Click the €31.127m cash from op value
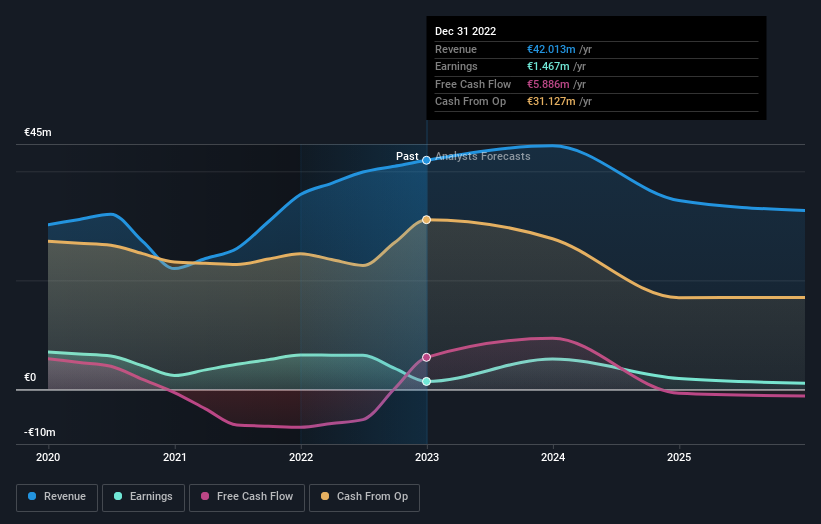 click(551, 102)
